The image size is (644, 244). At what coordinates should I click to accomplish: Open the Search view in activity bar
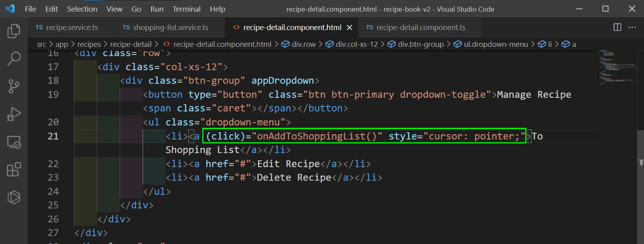click(14, 58)
